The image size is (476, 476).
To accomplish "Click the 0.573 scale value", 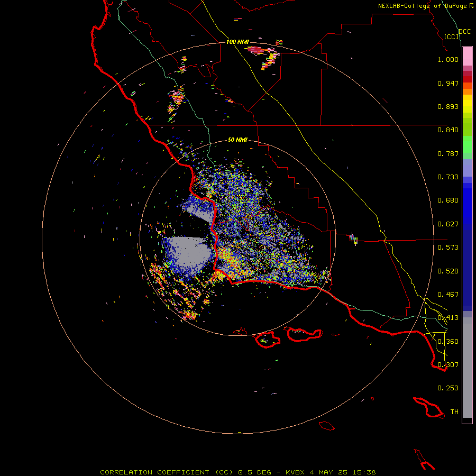I will [448, 248].
